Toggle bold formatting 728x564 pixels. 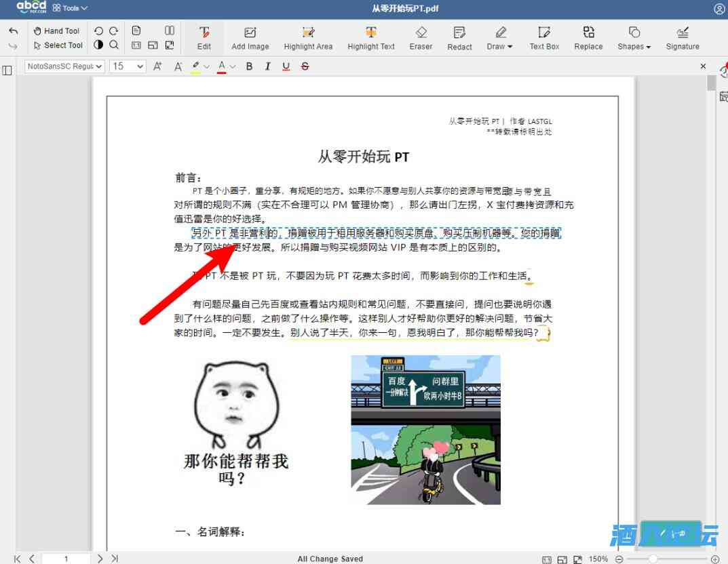(249, 66)
